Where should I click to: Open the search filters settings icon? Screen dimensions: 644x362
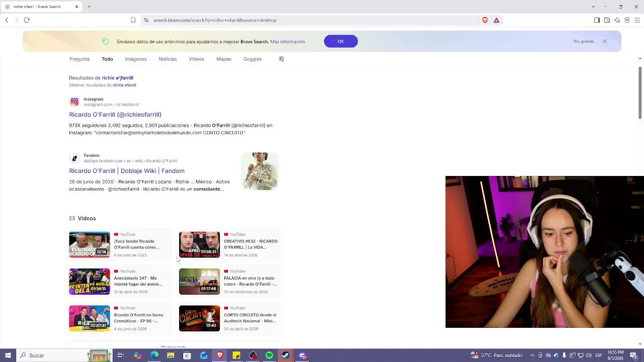point(281,59)
